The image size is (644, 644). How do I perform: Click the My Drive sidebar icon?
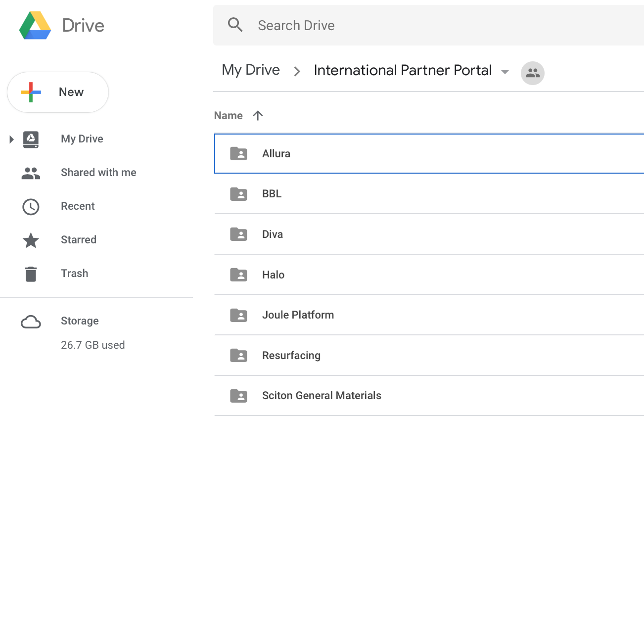pyautogui.click(x=31, y=139)
